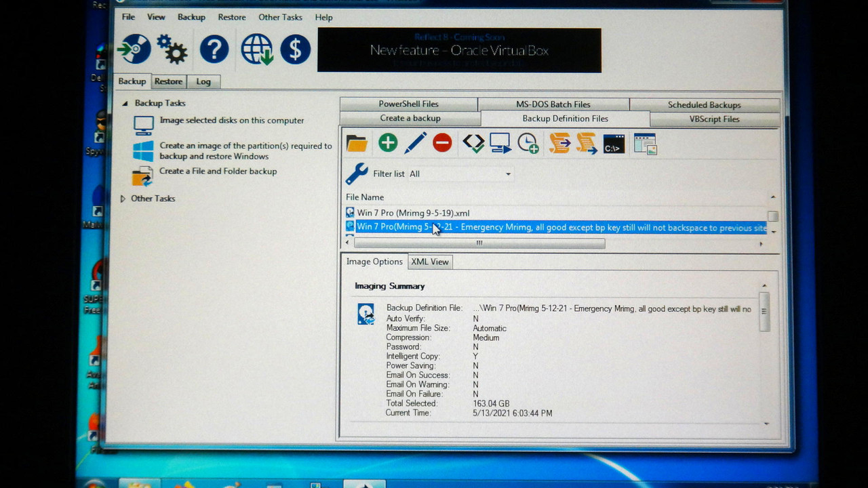This screenshot has width=868, height=488.
Task: Click the 163.04 GB Total Selected value
Action: (491, 403)
